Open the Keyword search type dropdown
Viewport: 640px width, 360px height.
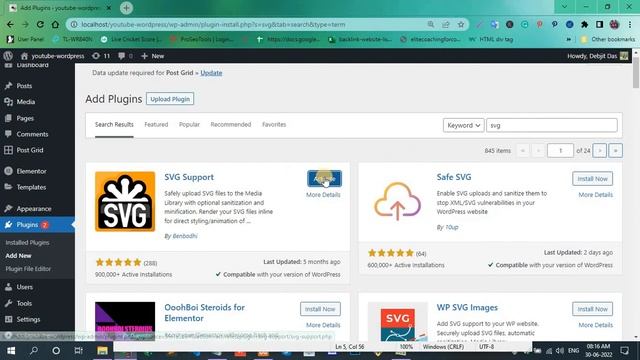(463, 125)
